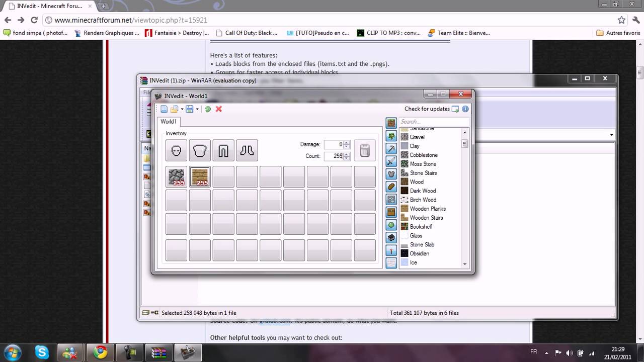Focus the Damage input field

click(x=334, y=144)
